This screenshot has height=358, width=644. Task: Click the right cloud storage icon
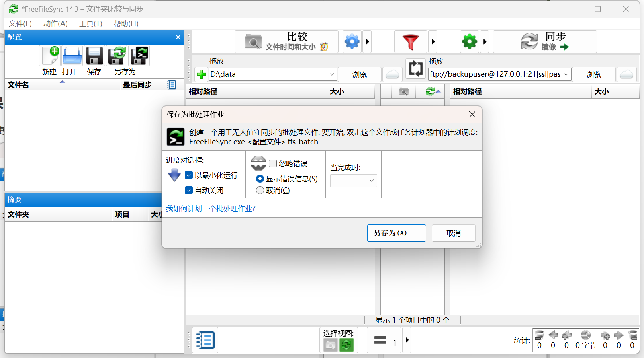626,74
